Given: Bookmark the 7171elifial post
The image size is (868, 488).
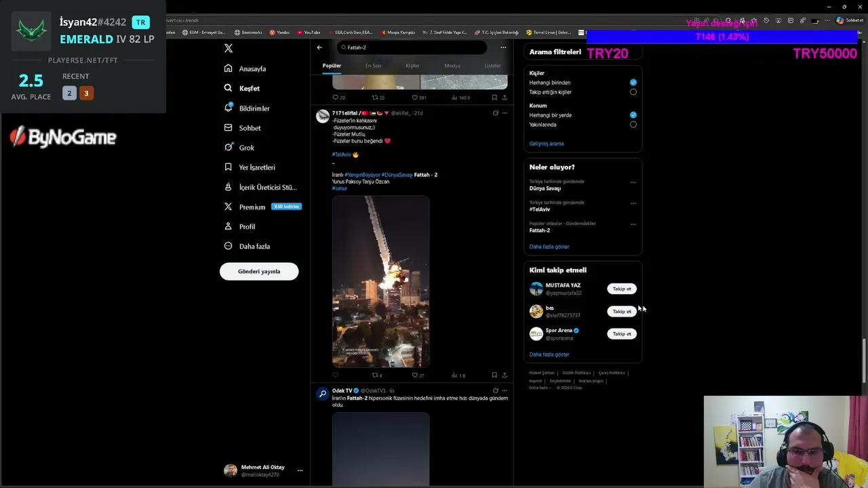Looking at the screenshot, I should (x=494, y=375).
